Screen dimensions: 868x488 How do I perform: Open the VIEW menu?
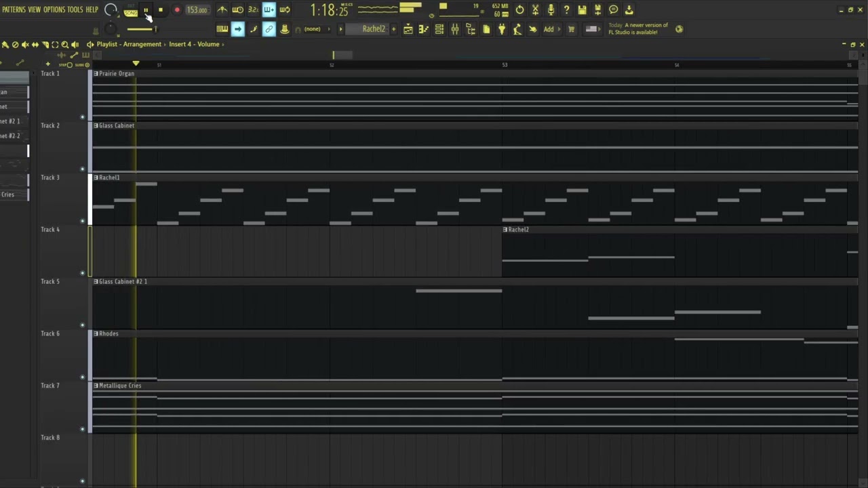(x=34, y=9)
